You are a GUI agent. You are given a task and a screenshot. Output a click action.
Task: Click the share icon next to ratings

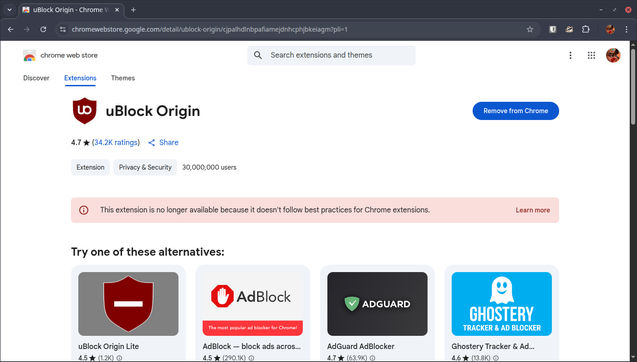152,143
